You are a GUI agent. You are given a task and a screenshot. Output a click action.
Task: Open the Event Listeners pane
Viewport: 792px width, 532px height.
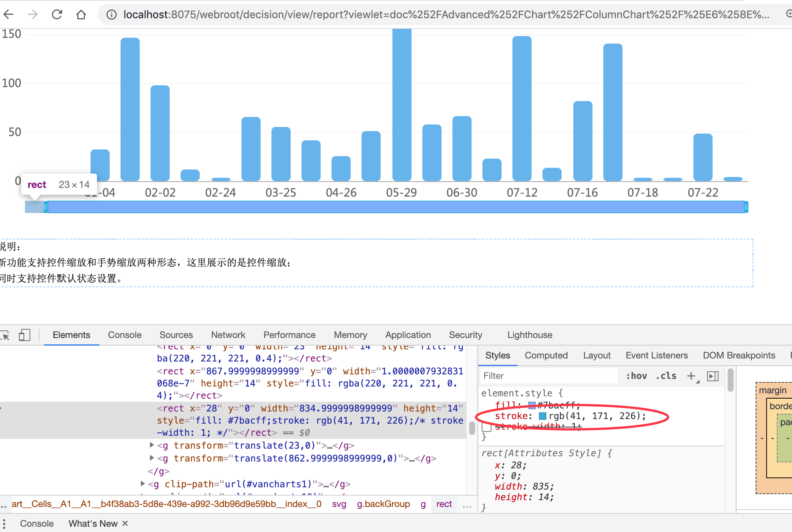[657, 355]
